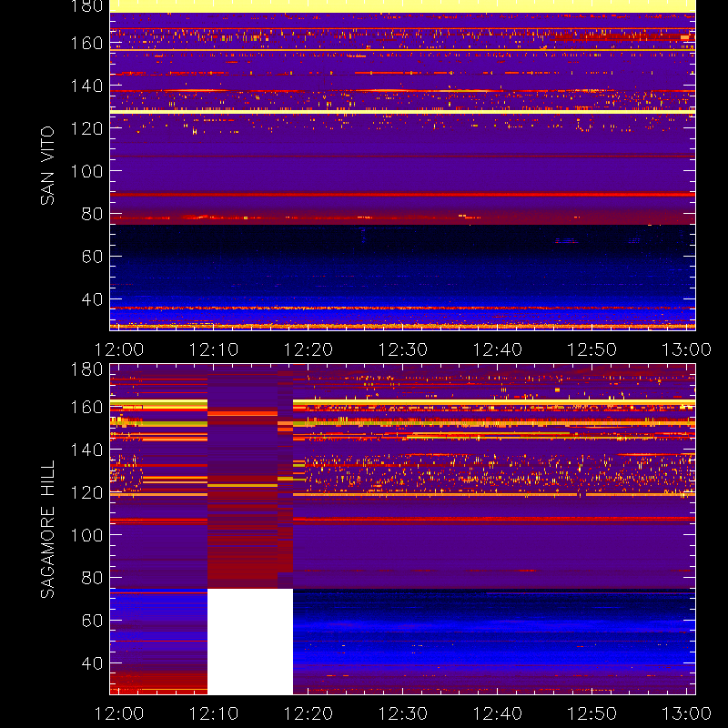Pick the 80 label on Sagamore Hill axis
Screen dimensions: 728x728
click(x=93, y=578)
